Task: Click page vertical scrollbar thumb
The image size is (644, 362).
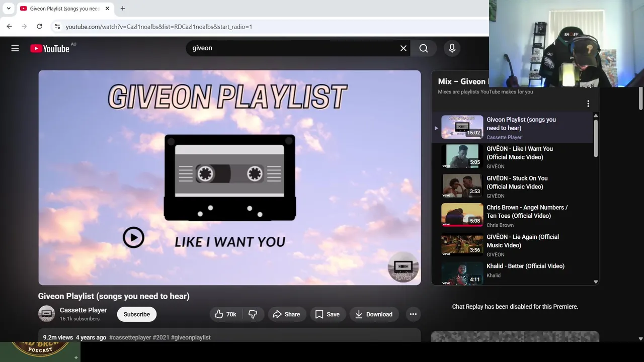Action: click(640, 98)
